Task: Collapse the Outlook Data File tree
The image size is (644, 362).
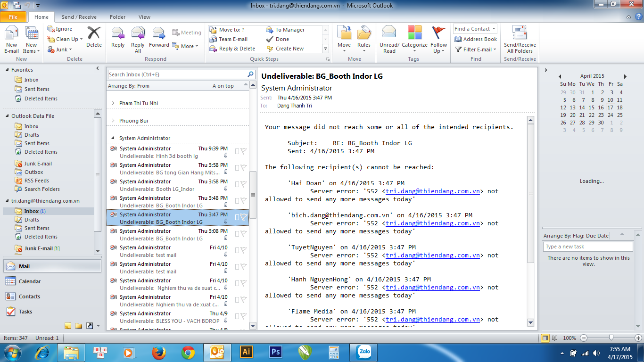Action: 8,116
